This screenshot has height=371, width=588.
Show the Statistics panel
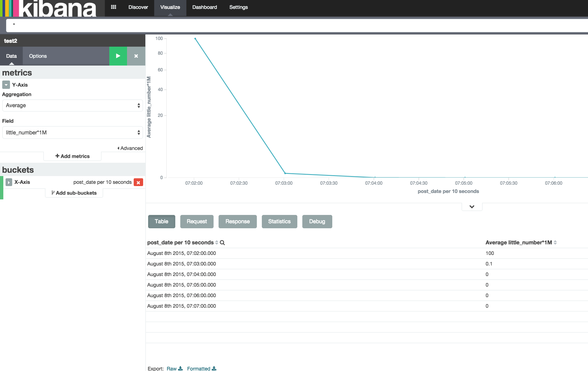pos(279,222)
